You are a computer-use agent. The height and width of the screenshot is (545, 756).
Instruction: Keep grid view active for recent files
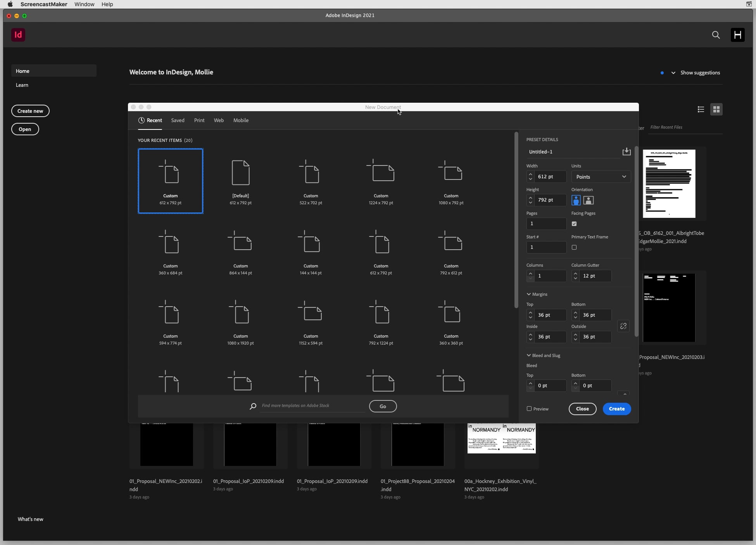[716, 109]
